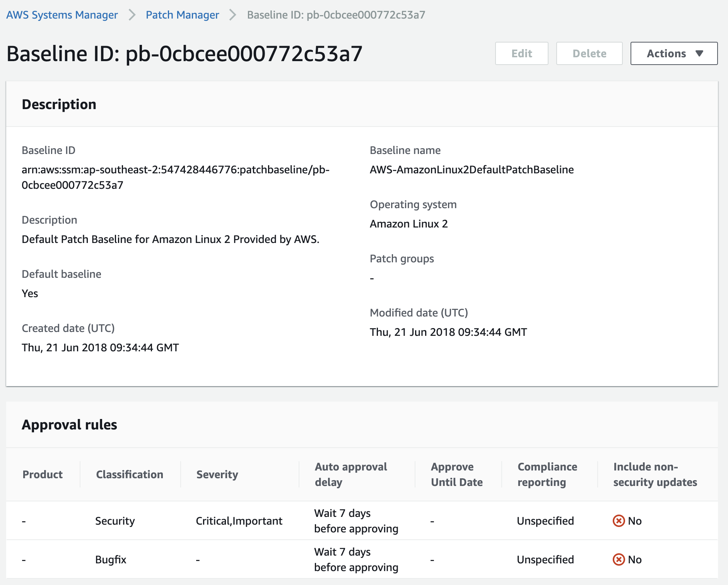728x585 pixels.
Task: Go to AWS Systems Manager breadcrumb link
Action: tap(62, 15)
